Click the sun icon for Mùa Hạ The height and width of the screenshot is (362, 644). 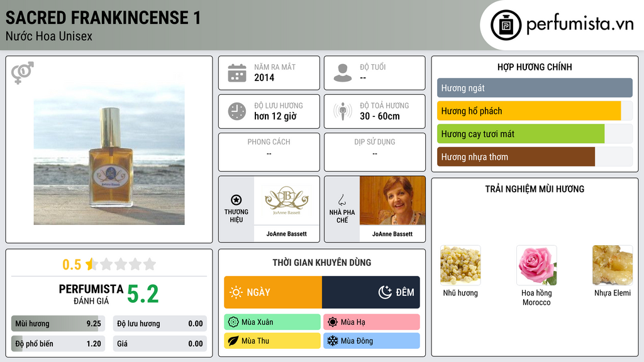pyautogui.click(x=333, y=322)
